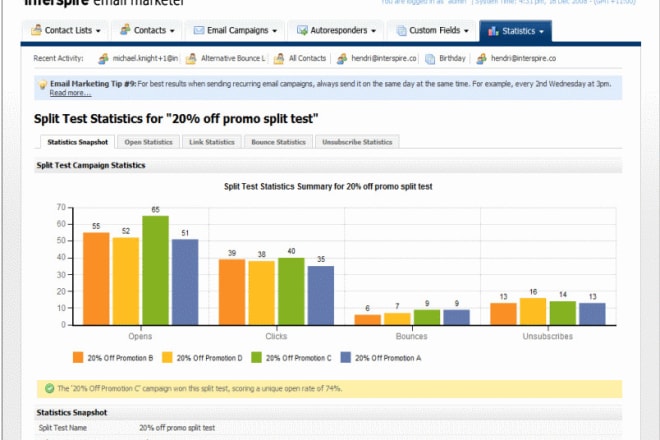Click the Contact Lists icon

pyautogui.click(x=37, y=30)
